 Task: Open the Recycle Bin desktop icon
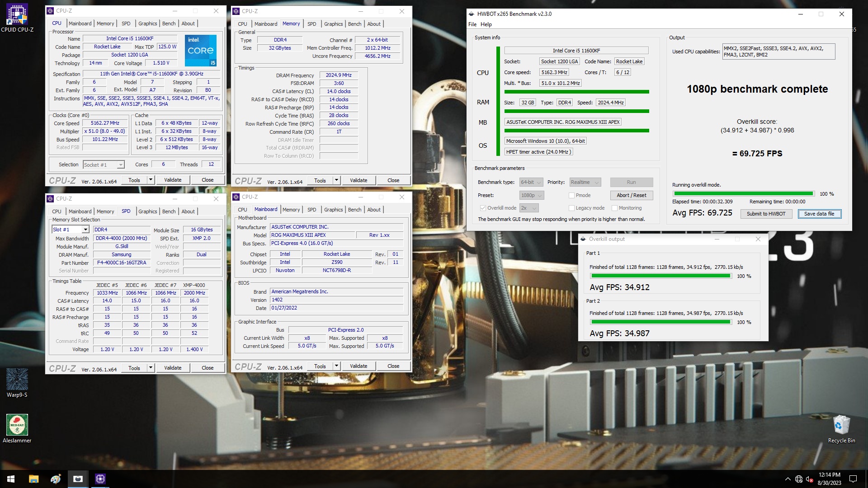(841, 429)
